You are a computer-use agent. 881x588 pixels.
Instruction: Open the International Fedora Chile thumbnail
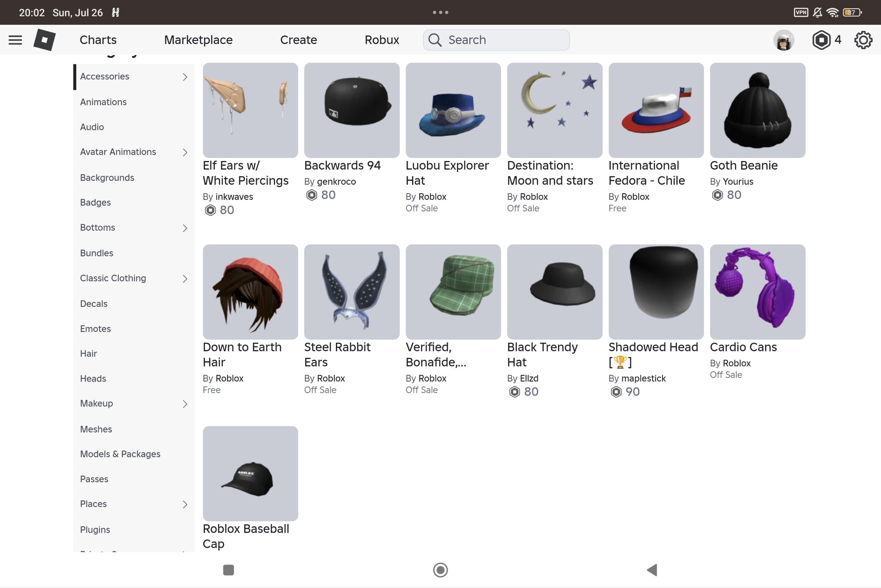(656, 110)
